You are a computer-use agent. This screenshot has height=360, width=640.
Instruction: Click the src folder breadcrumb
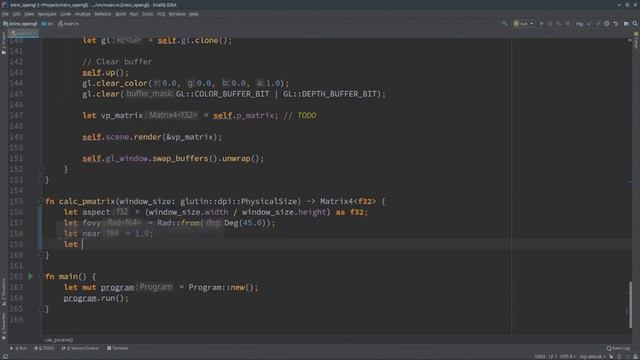(47, 24)
